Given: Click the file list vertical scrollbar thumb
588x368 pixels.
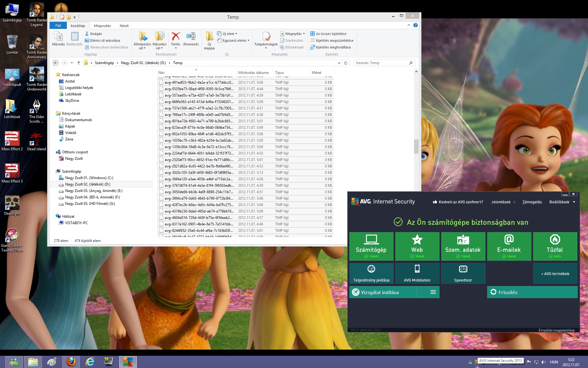Looking at the screenshot, I should point(416,147).
